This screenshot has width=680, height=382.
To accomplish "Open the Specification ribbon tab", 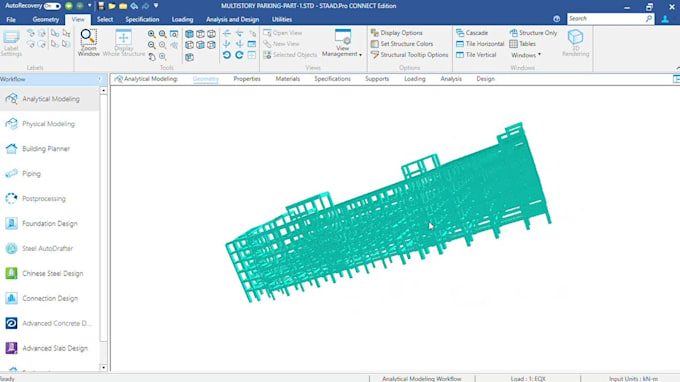I will pos(142,20).
